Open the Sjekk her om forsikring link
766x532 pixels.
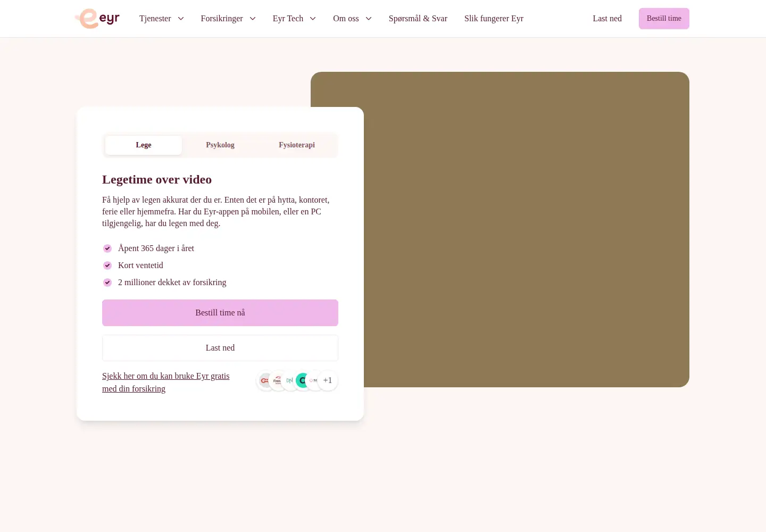[166, 383]
